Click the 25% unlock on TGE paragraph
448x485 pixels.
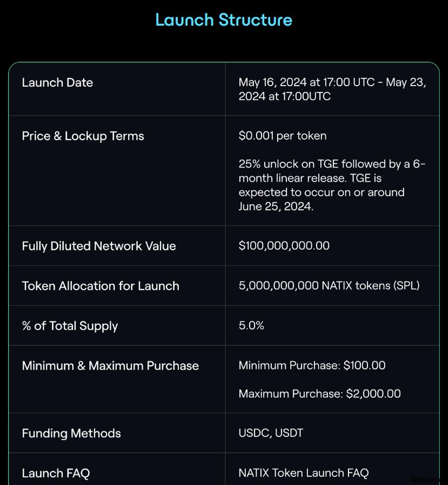tap(332, 185)
